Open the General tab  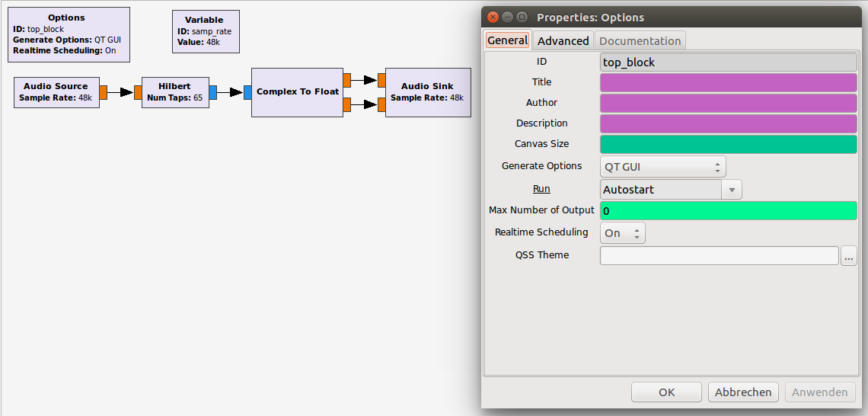tap(508, 40)
